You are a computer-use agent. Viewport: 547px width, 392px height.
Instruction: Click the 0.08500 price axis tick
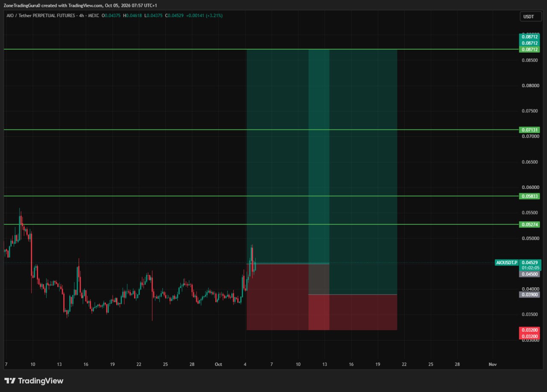(x=529, y=60)
